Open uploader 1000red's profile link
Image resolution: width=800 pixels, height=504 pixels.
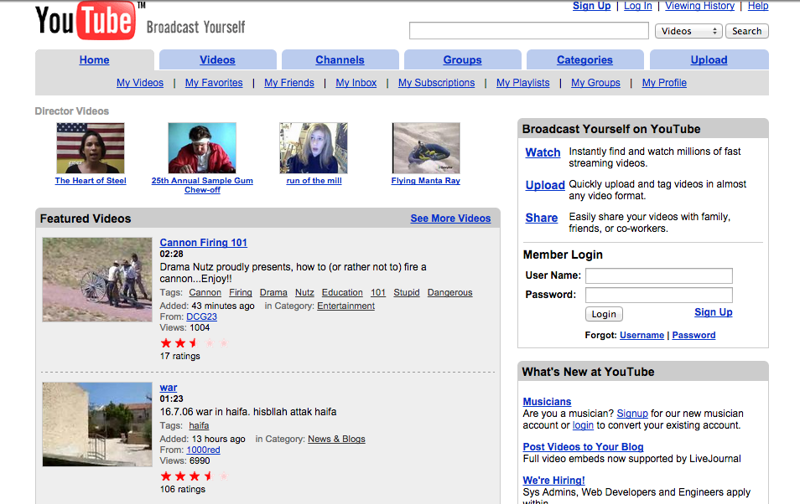click(203, 450)
